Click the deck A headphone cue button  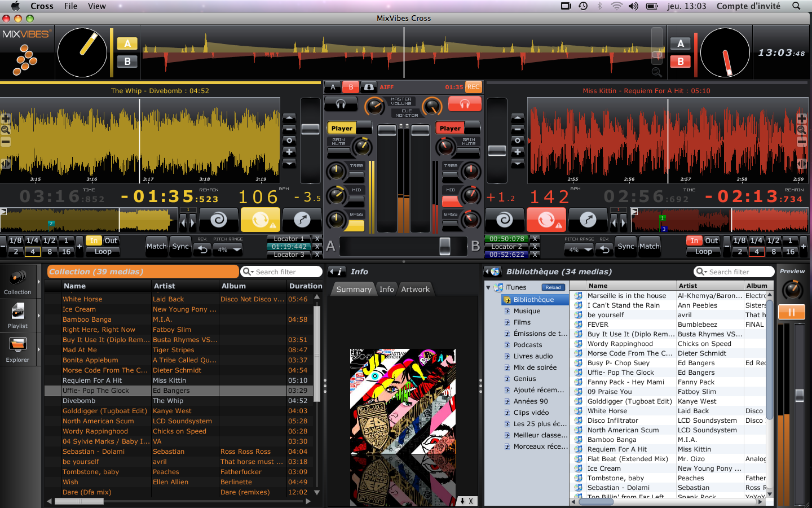click(341, 104)
